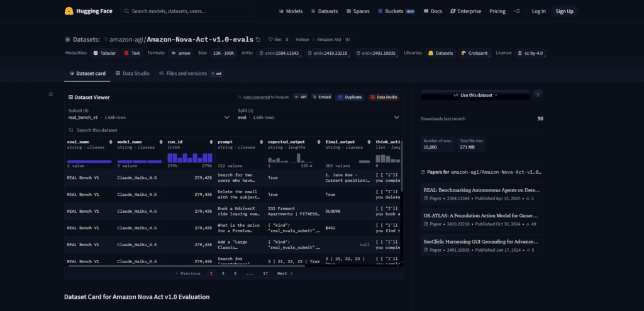644x311 pixels.
Task: Sort by the eval_name column arrows
Action: point(111,142)
